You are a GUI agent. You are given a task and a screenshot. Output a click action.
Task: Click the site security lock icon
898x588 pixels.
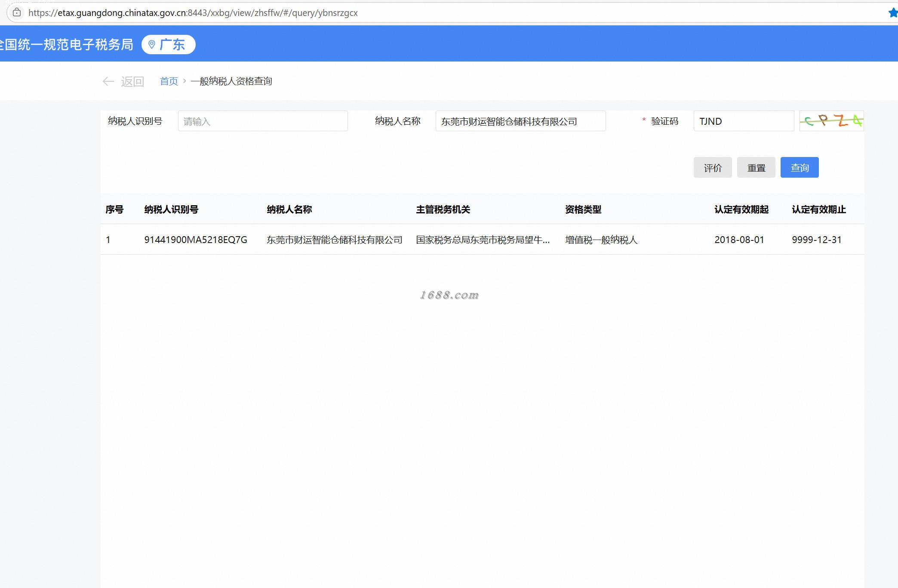17,12
